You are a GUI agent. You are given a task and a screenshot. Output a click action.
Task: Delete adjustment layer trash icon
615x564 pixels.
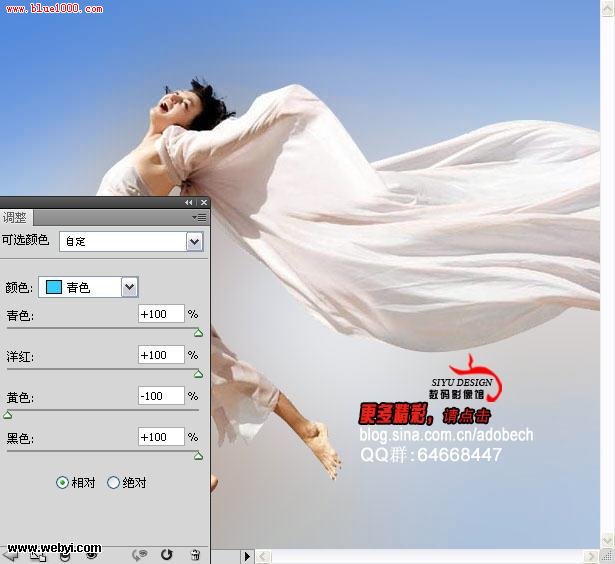[195, 555]
